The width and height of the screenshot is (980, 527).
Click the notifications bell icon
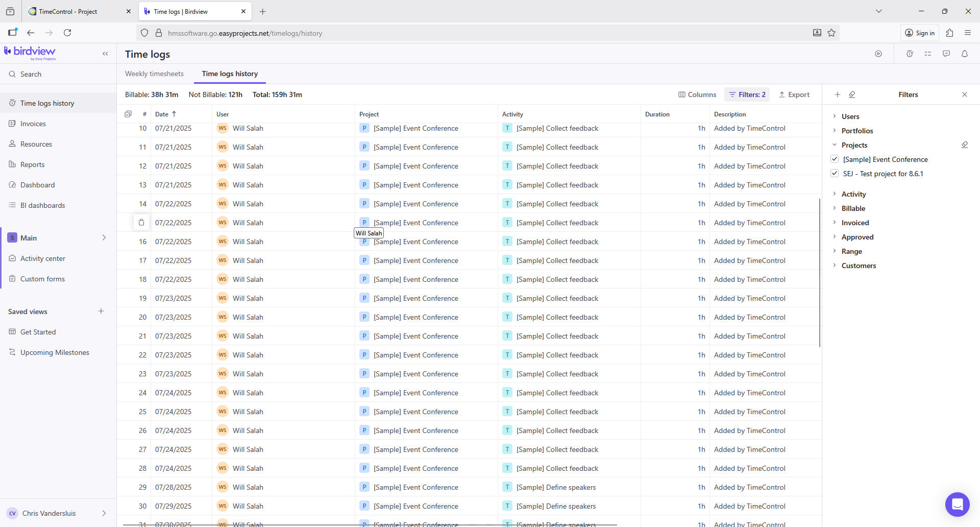point(964,54)
